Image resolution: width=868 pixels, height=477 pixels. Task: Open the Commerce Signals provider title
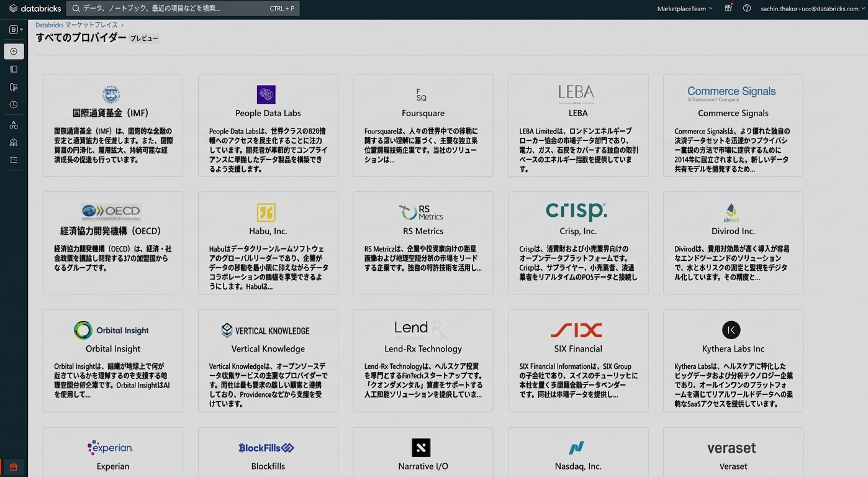tap(733, 113)
